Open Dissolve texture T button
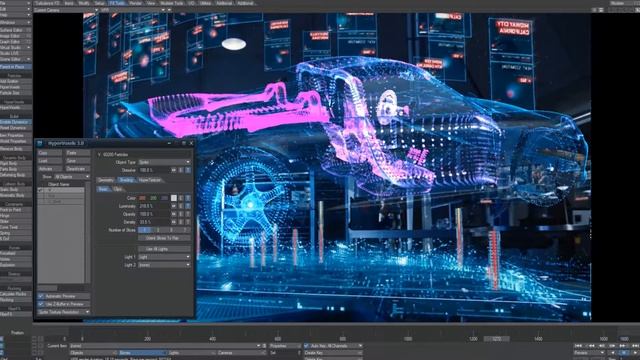The width and height of the screenshot is (640, 360). [x=188, y=170]
